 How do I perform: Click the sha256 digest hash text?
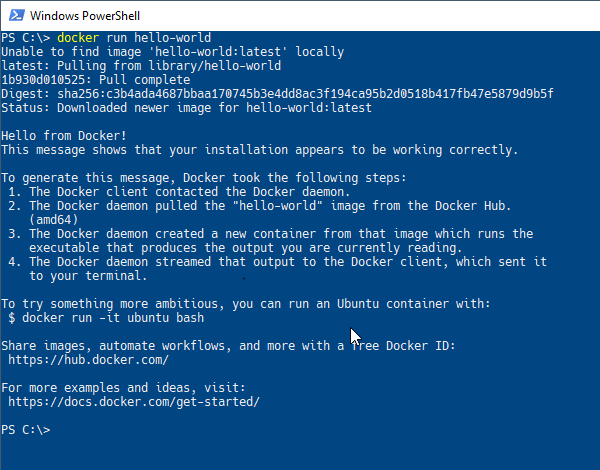[x=305, y=94]
